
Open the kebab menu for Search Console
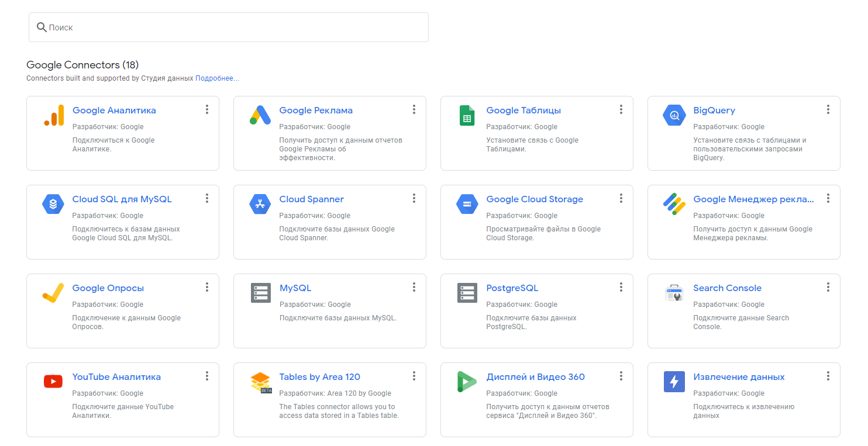tap(828, 287)
